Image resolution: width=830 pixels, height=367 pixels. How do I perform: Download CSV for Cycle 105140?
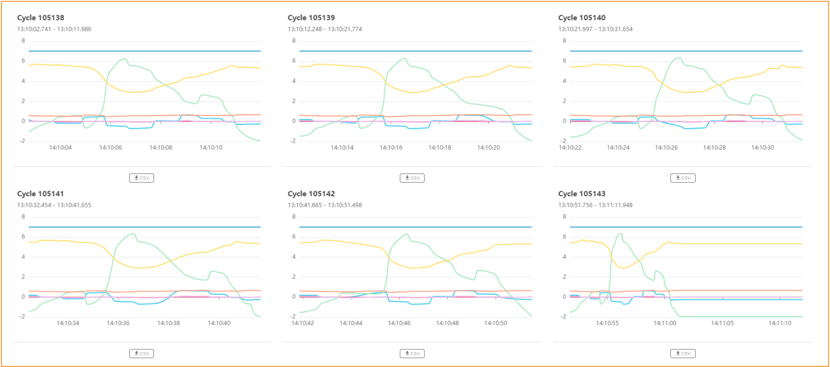click(683, 178)
